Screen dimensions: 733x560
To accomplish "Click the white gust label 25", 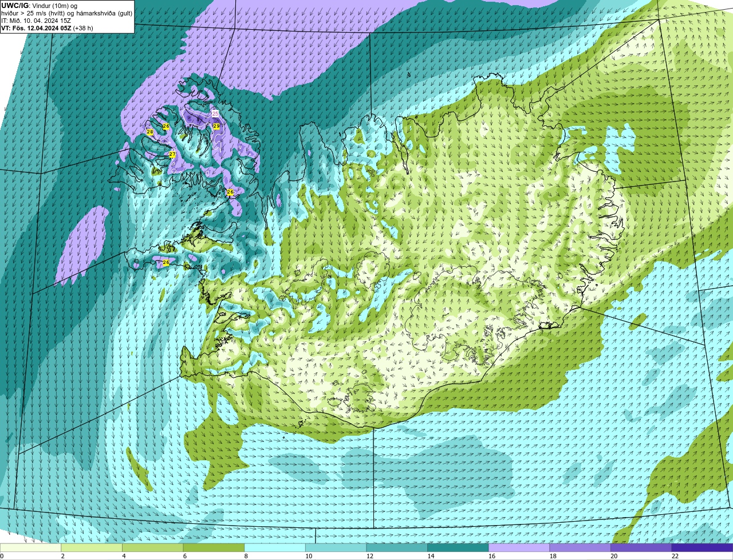I will coord(215,113).
